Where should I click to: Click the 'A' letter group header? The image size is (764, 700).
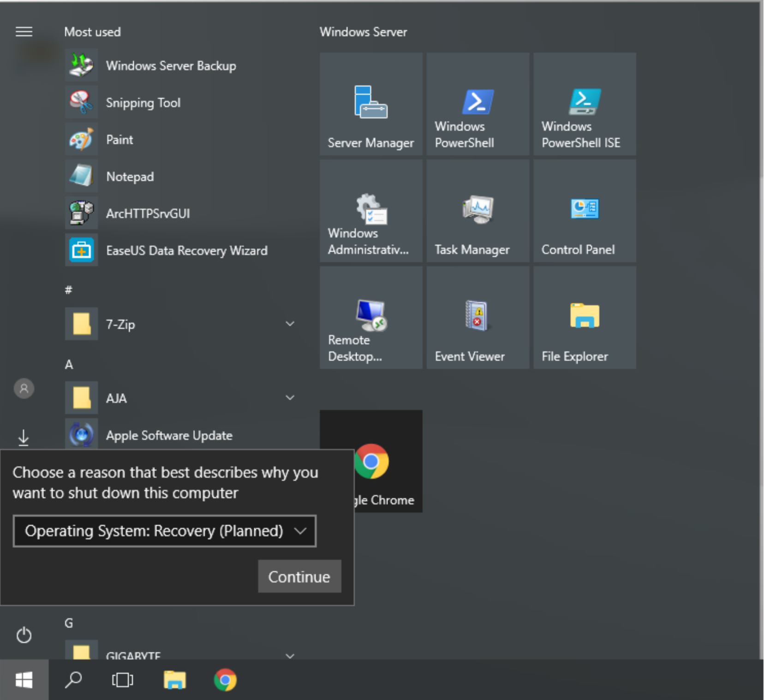click(x=69, y=364)
